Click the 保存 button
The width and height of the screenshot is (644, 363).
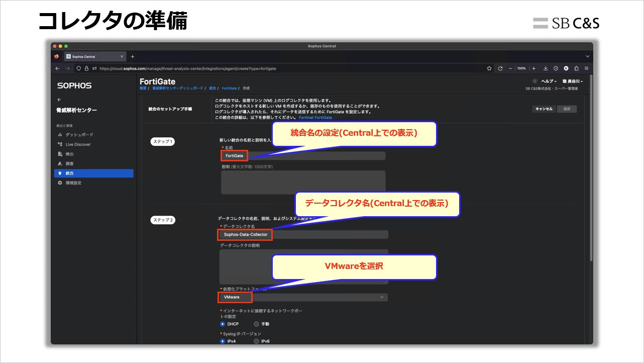point(567,109)
